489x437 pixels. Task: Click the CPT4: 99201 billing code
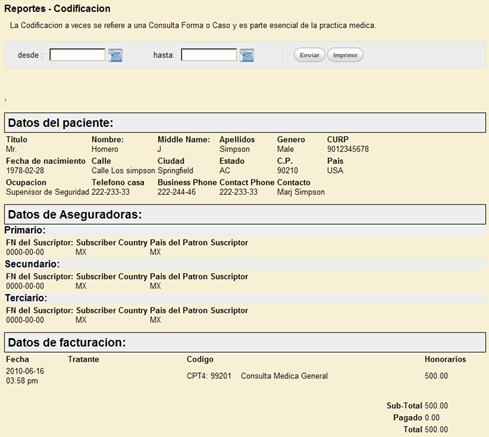209,376
